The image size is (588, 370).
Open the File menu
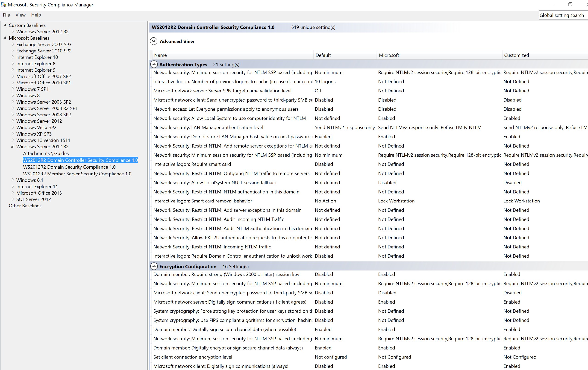pyautogui.click(x=6, y=15)
